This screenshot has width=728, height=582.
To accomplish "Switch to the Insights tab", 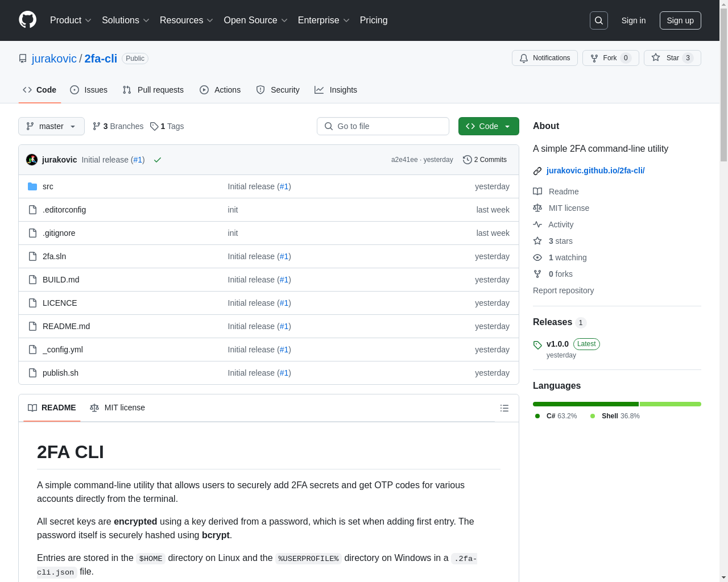I will [x=336, y=90].
